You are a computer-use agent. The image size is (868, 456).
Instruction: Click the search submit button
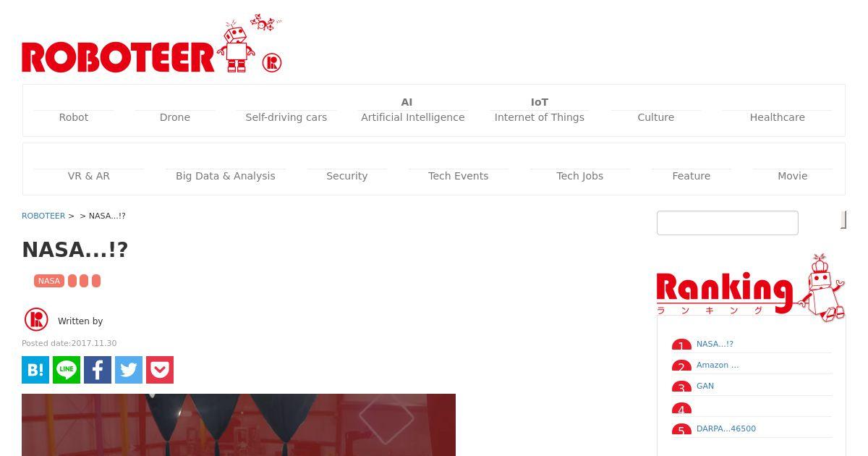(843, 220)
